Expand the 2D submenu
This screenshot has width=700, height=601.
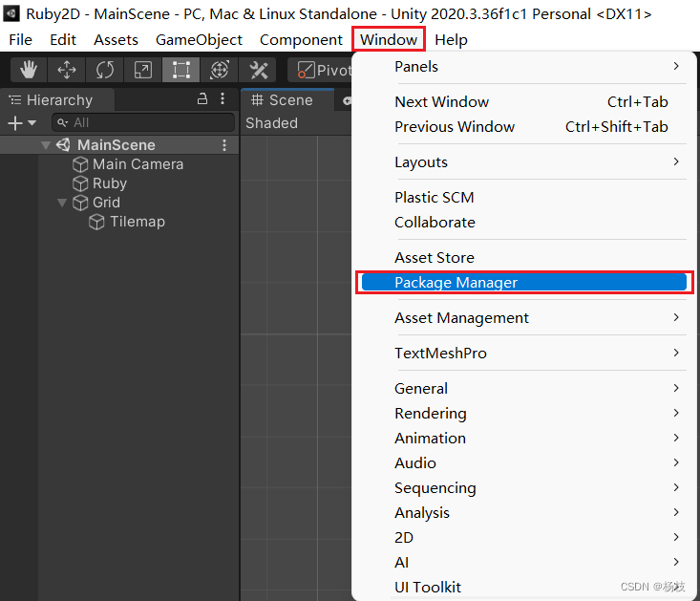click(x=523, y=538)
